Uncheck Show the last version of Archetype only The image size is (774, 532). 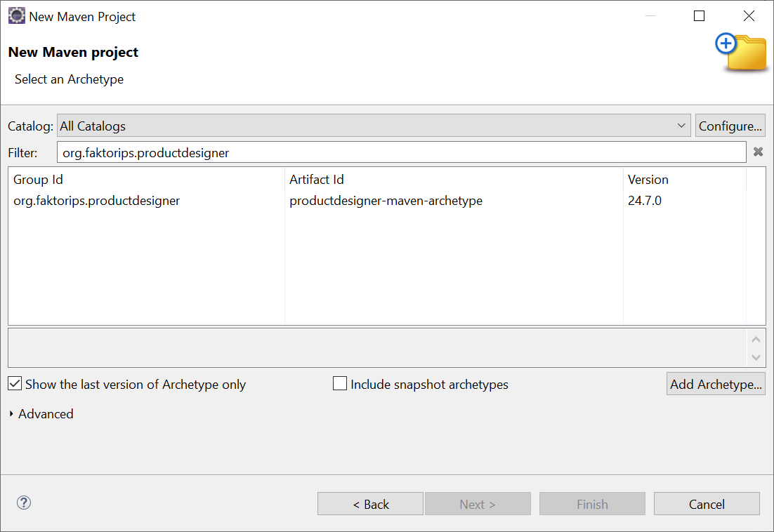[x=15, y=384]
